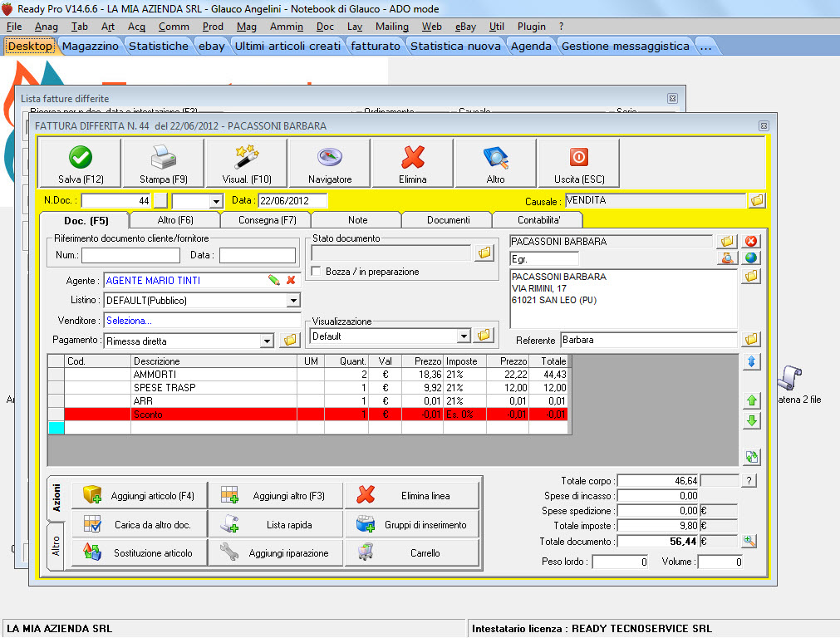Open the Mag menu
The height and width of the screenshot is (638, 840).
[x=247, y=27]
